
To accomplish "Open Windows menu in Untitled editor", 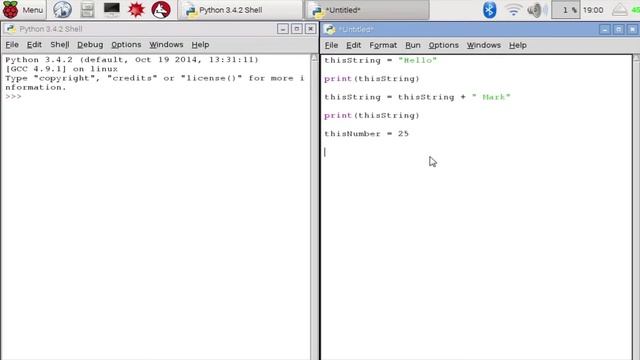I will pyautogui.click(x=484, y=45).
